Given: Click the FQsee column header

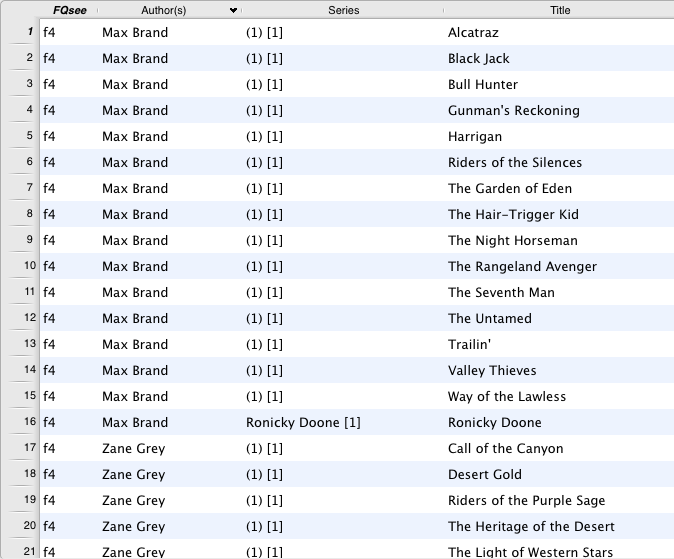Looking at the screenshot, I should tap(68, 10).
